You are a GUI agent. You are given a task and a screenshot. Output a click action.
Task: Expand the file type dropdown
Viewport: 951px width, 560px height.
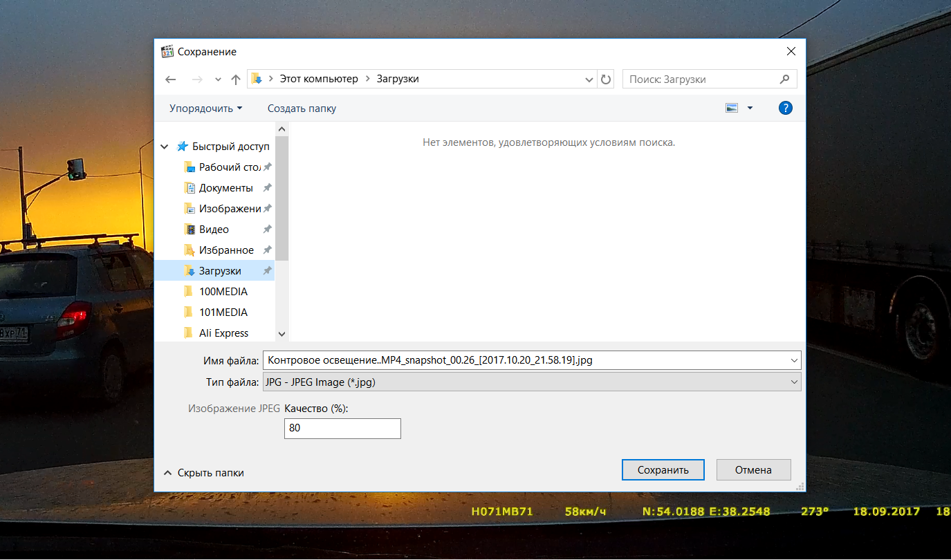[x=793, y=382]
